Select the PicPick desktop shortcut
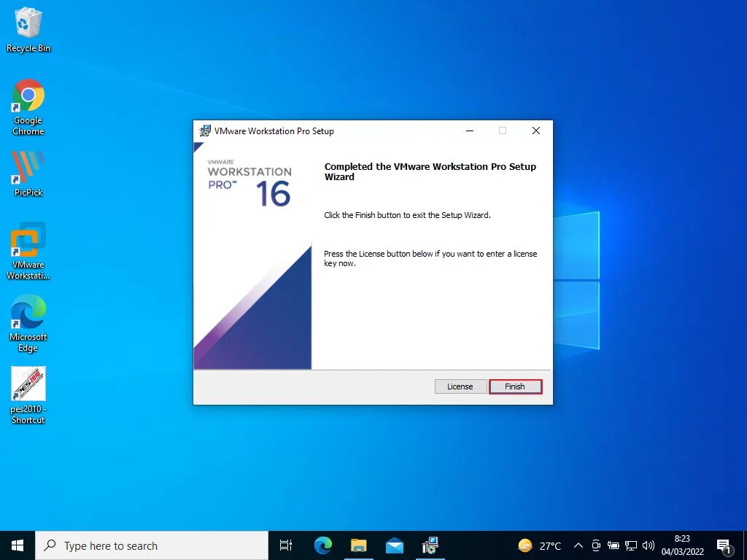 (28, 174)
